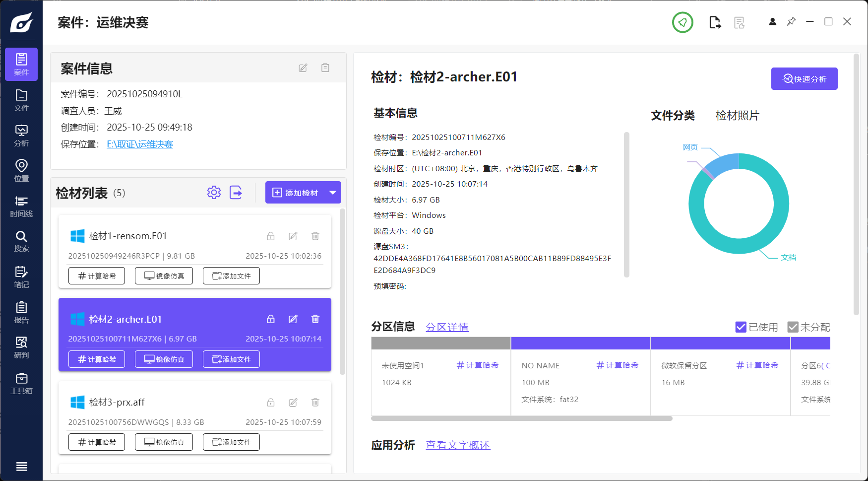Collapse the sidebar with the hamburger icon
Image resolution: width=868 pixels, height=481 pixels.
pyautogui.click(x=21, y=466)
